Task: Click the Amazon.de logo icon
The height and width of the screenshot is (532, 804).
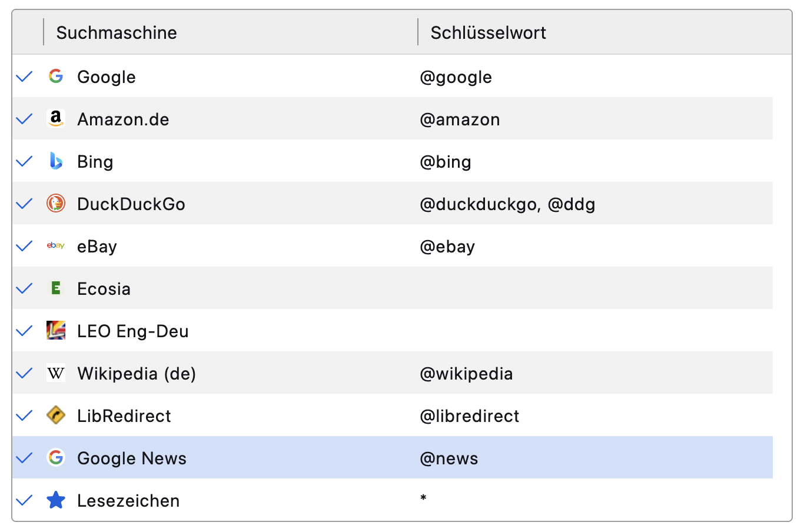Action: 56,119
